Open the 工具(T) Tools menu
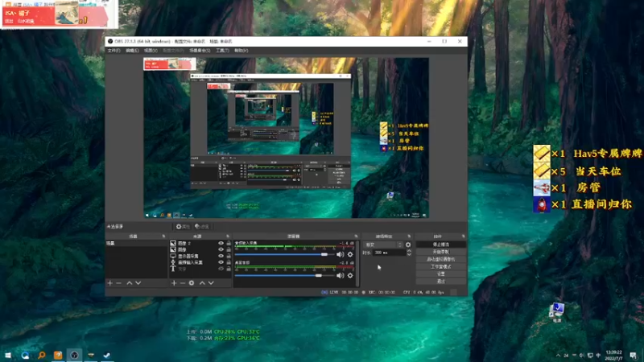 coord(222,51)
